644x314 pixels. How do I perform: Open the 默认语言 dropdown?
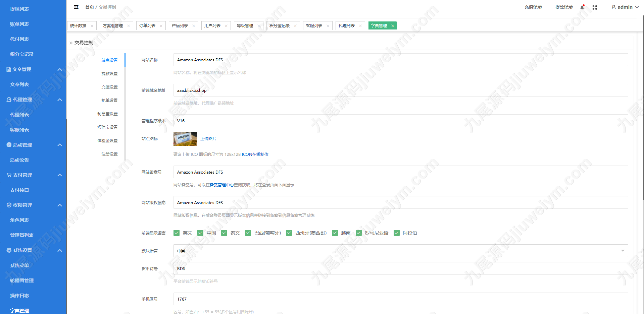pos(401,251)
